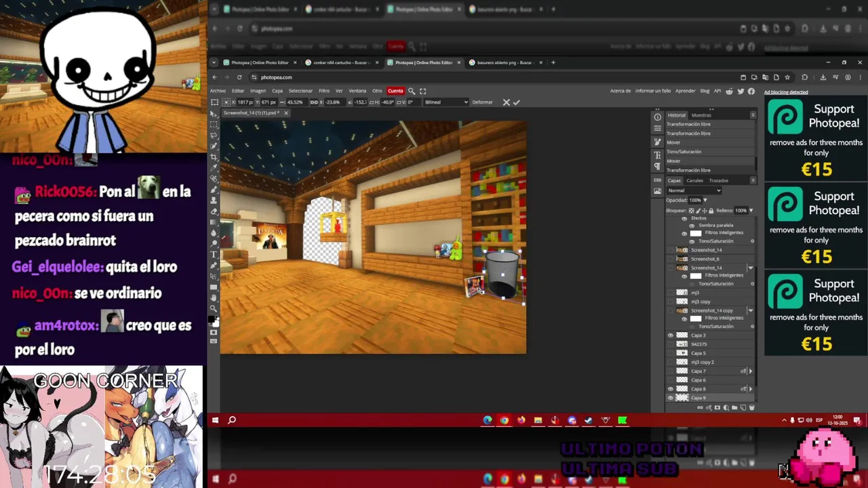Open the info side panel icon
Image resolution: width=868 pixels, height=488 pixels.
pyautogui.click(x=657, y=117)
